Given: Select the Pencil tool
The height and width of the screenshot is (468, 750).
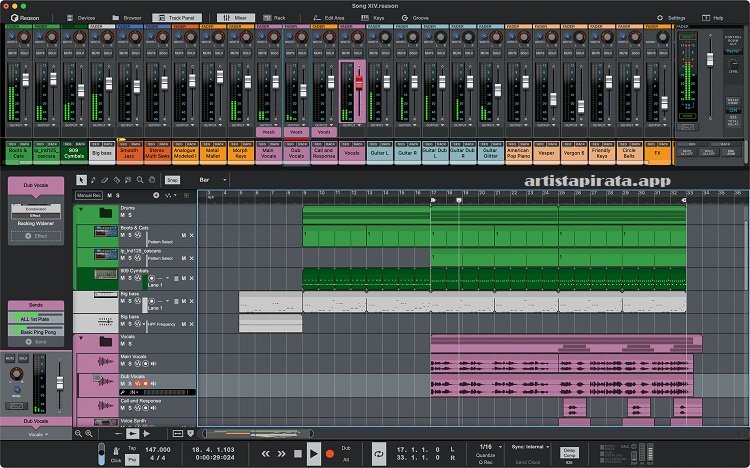Looking at the screenshot, I should coord(93,180).
